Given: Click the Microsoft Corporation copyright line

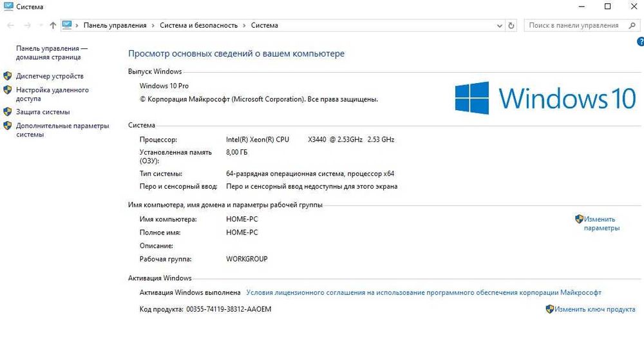Looking at the screenshot, I should (259, 99).
